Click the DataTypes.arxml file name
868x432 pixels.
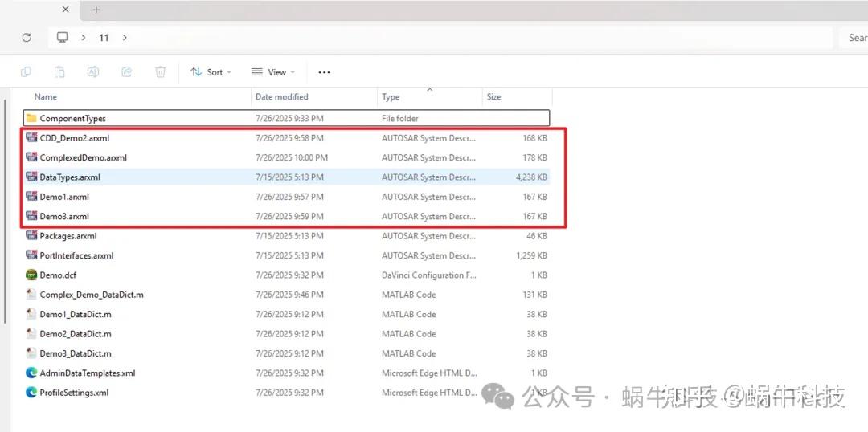coord(70,177)
